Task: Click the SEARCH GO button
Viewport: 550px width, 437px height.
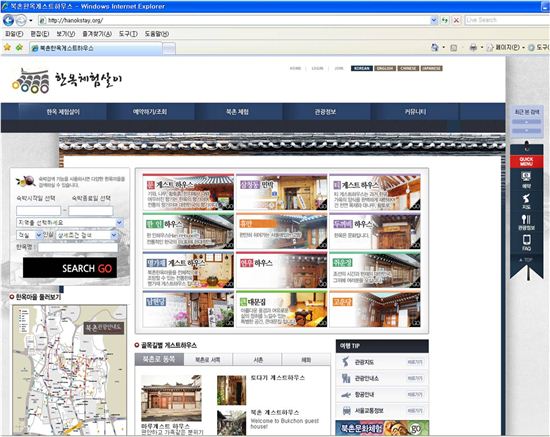Action: 70,268
